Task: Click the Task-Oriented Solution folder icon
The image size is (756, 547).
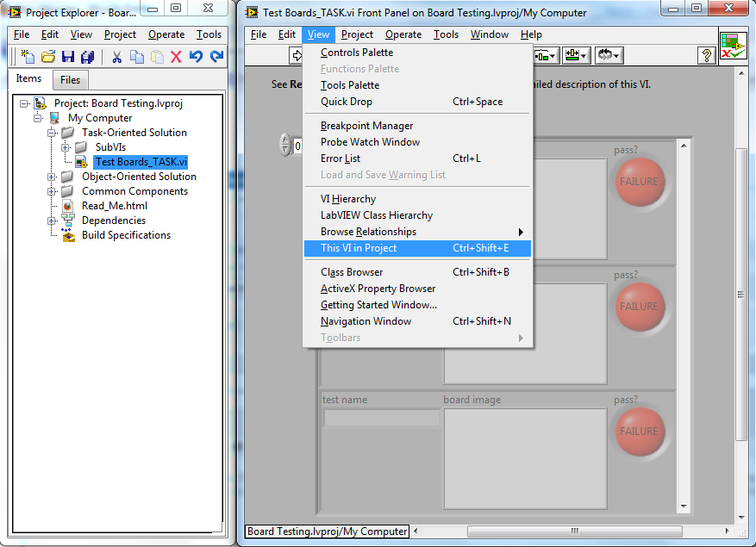Action: click(67, 133)
